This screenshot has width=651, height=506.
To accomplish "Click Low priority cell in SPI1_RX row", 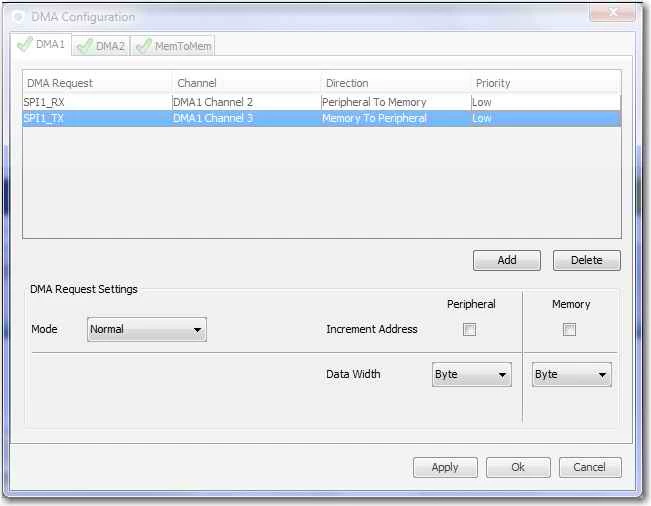I will 546,102.
